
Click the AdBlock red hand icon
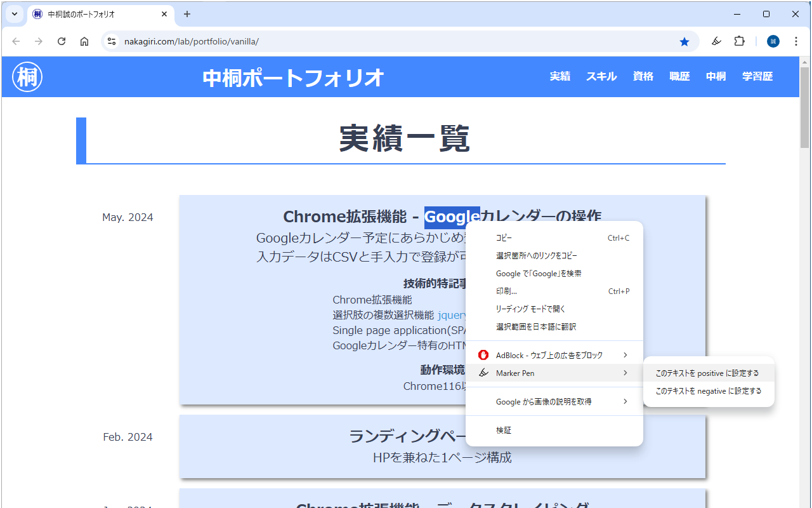coord(483,355)
